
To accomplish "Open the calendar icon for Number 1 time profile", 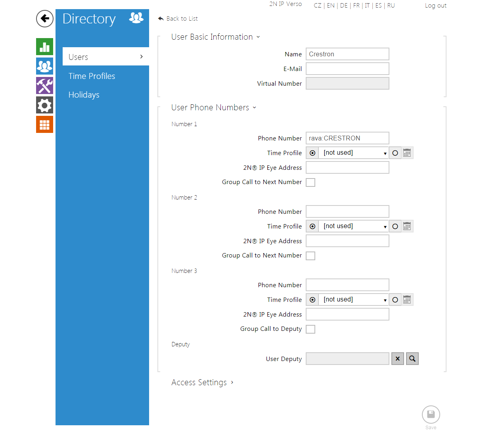I will pos(407,153).
